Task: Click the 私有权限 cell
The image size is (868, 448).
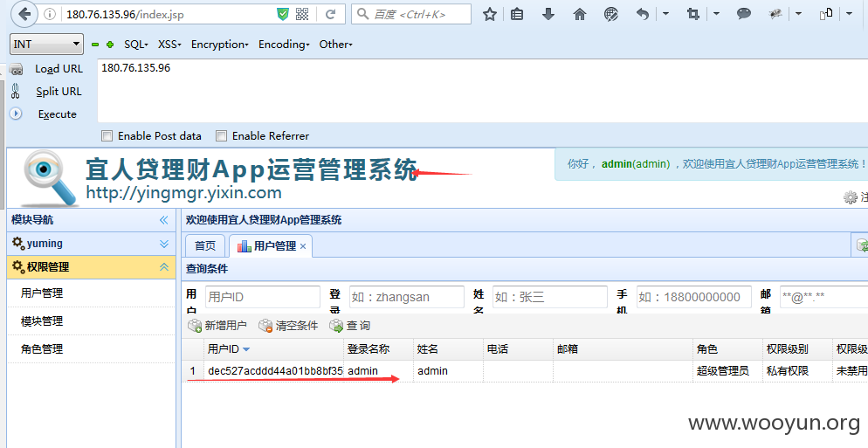Action: click(797, 371)
